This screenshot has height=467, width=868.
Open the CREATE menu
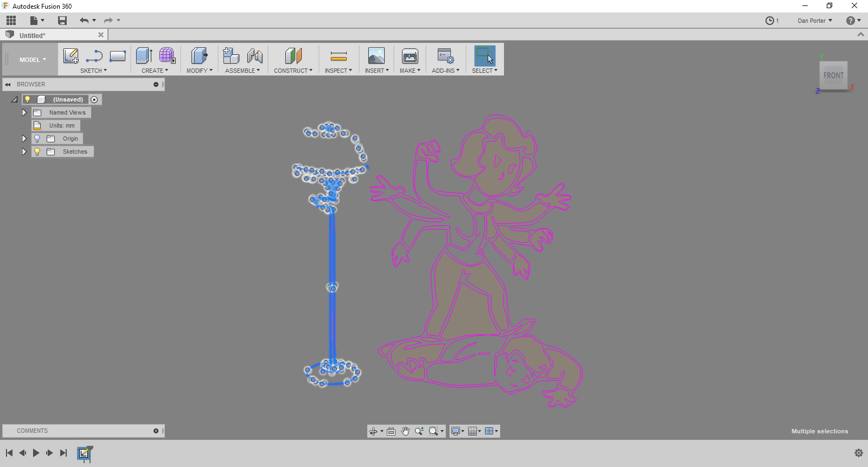click(x=155, y=71)
